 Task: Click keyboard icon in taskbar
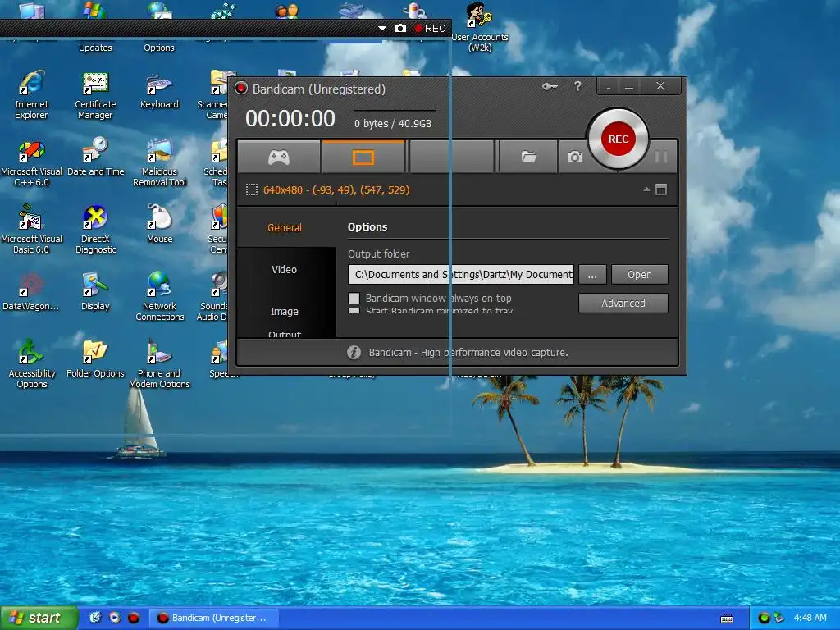tap(727, 619)
